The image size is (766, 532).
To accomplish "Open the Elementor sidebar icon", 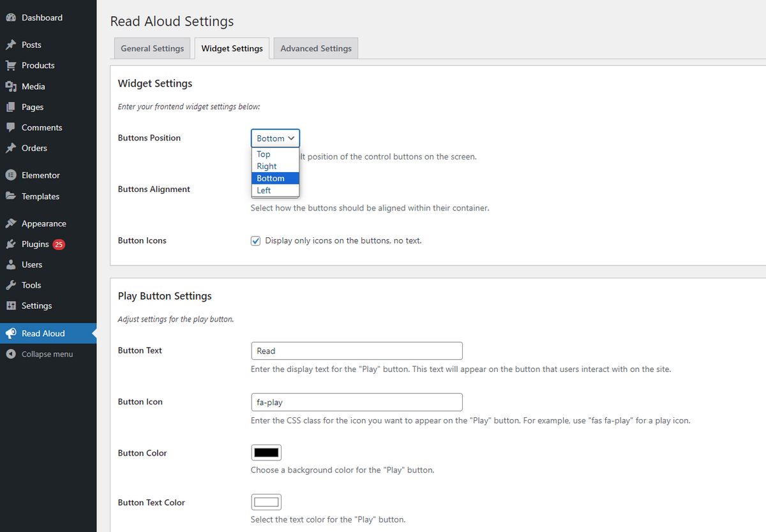I will 11,175.
